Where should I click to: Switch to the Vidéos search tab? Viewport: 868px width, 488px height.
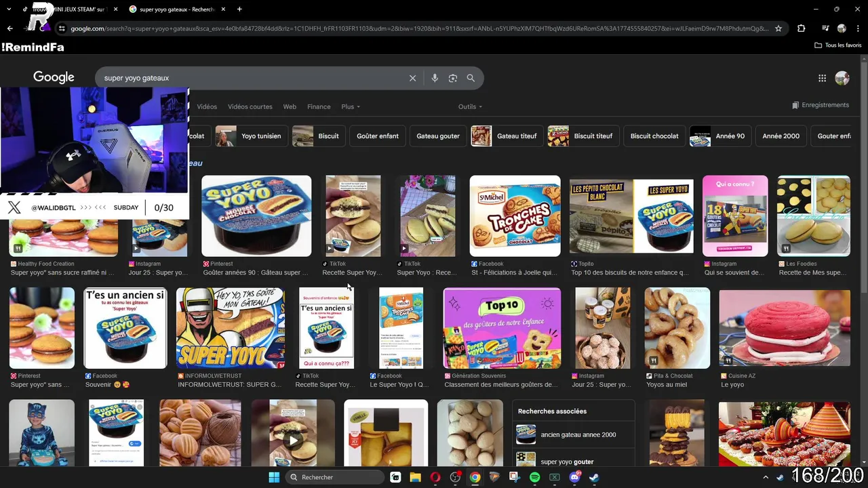[x=207, y=106]
